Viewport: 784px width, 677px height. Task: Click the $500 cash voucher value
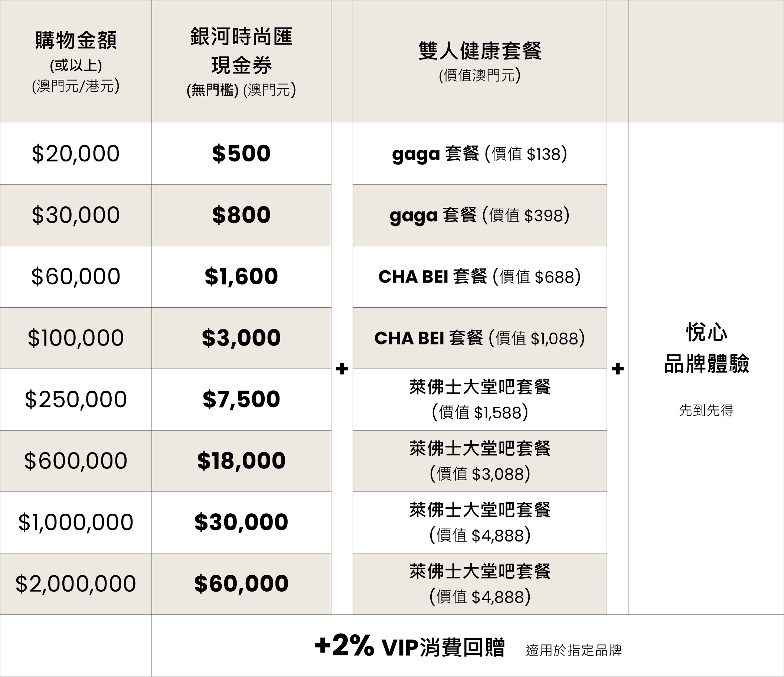point(241,154)
